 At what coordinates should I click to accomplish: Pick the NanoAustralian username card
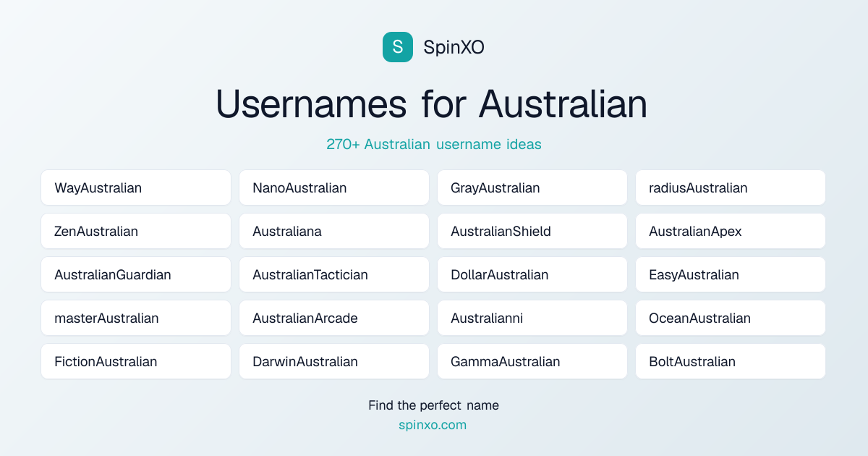tap(334, 187)
